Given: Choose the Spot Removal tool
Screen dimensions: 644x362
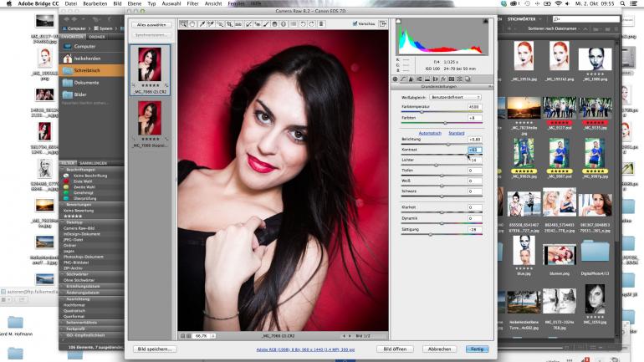Looking at the screenshot, I should [248, 24].
